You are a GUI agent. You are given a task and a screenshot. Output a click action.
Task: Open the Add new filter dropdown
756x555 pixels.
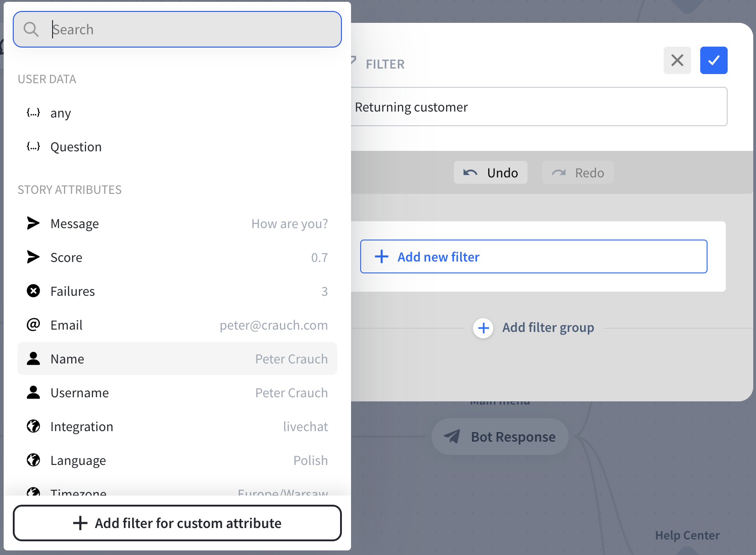[x=533, y=256]
